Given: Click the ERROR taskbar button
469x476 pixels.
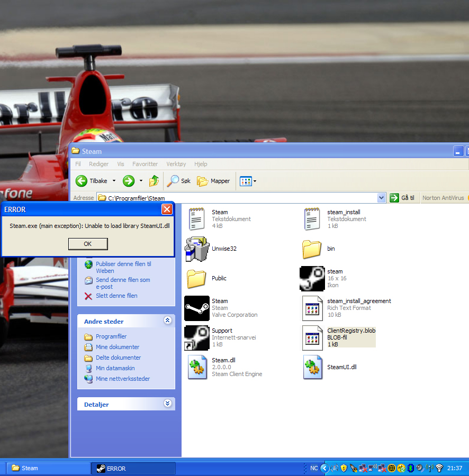Looking at the screenshot, I should tap(133, 468).
